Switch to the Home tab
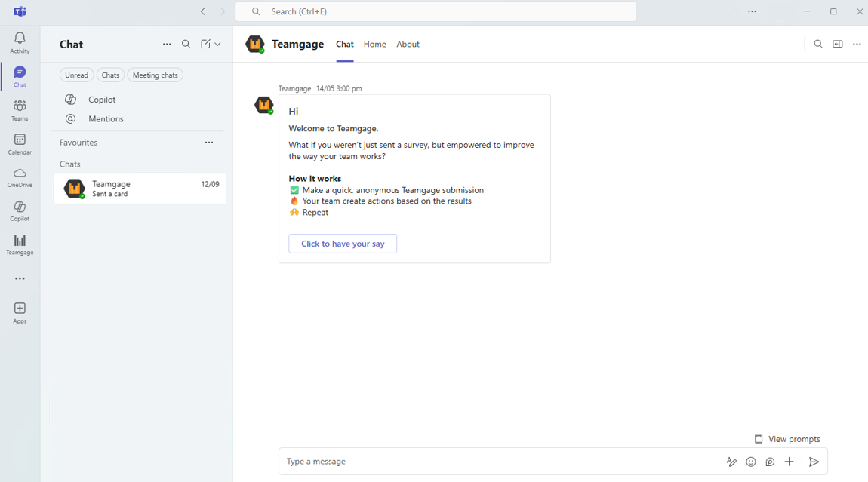The image size is (868, 482). [374, 45]
